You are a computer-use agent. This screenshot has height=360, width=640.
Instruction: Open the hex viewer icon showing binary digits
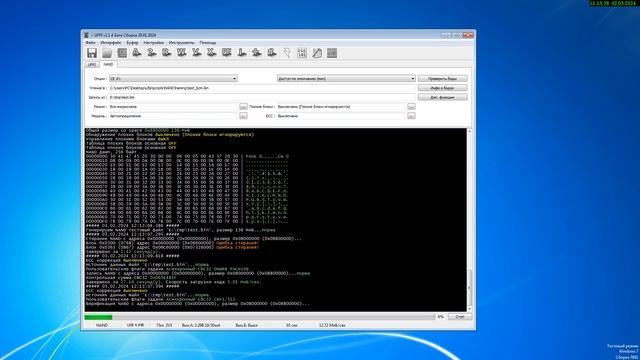click(302, 53)
